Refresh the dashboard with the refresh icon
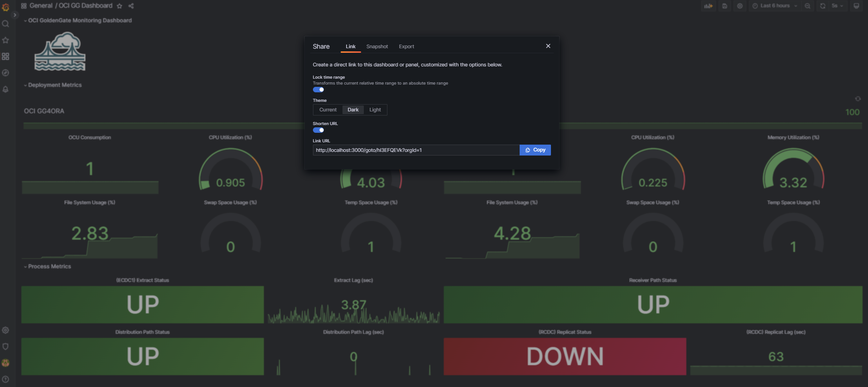868x387 pixels. (823, 6)
